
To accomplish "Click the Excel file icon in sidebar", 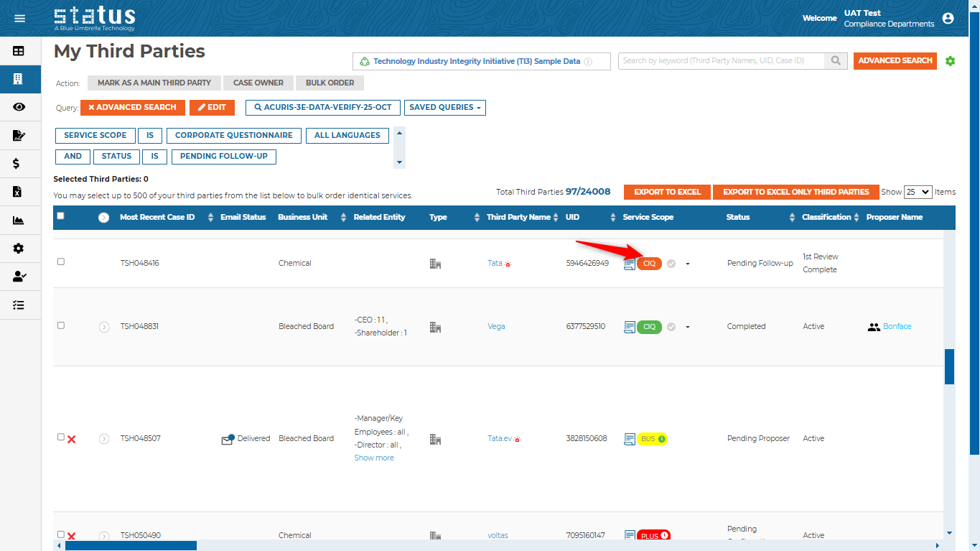I will pos(18,191).
